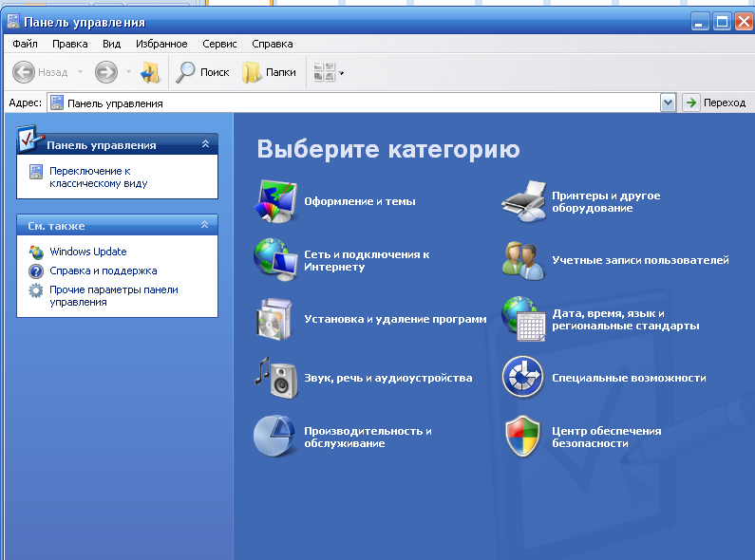Click the Up folder toolbar icon
The width and height of the screenshot is (755, 560).
(150, 72)
